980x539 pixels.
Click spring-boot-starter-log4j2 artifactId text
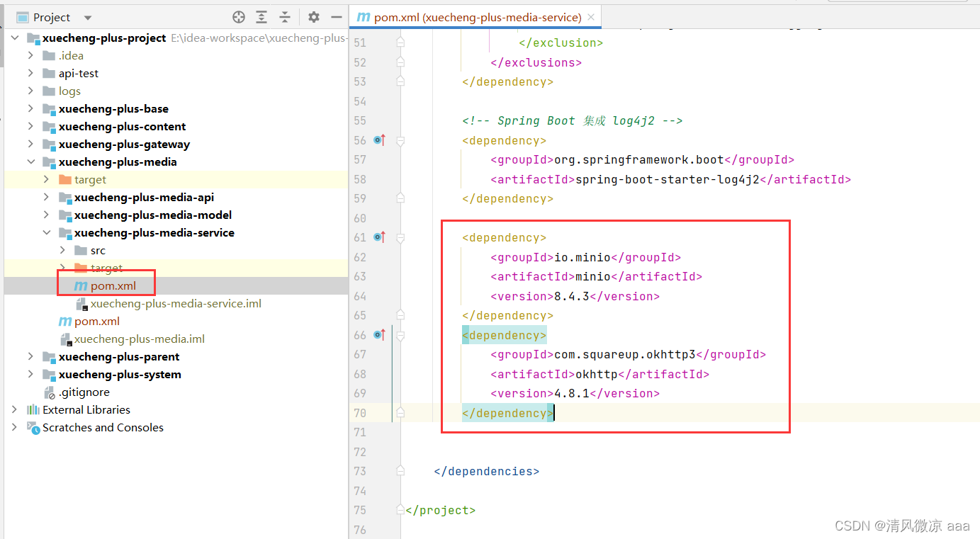point(667,179)
